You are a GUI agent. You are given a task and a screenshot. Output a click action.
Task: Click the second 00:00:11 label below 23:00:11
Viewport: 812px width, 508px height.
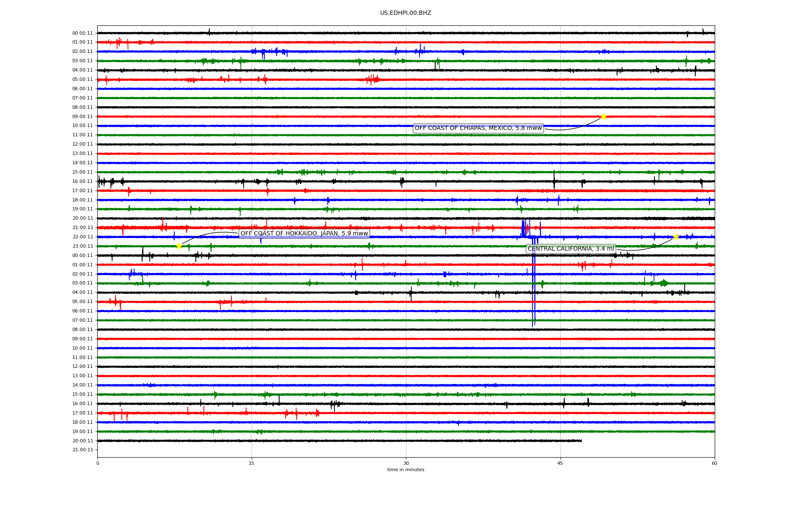[x=82, y=256]
